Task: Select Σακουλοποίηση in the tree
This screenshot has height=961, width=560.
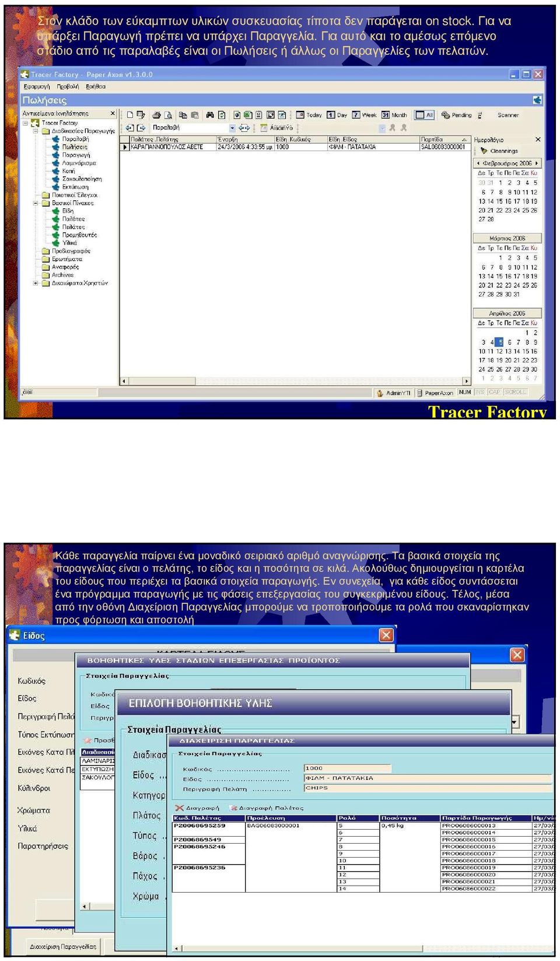Action: [x=82, y=179]
